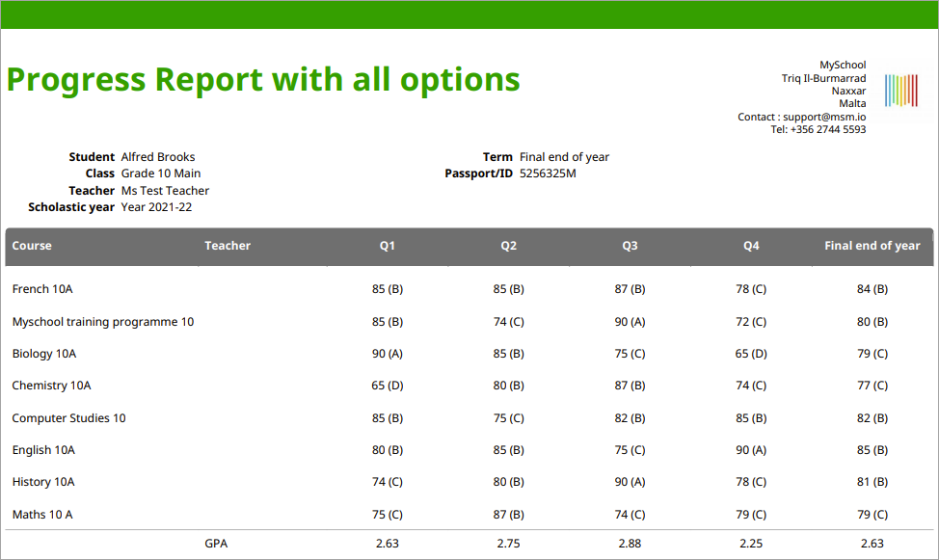939x560 pixels.
Task: Select the French 10A course row
Action: tap(469, 289)
